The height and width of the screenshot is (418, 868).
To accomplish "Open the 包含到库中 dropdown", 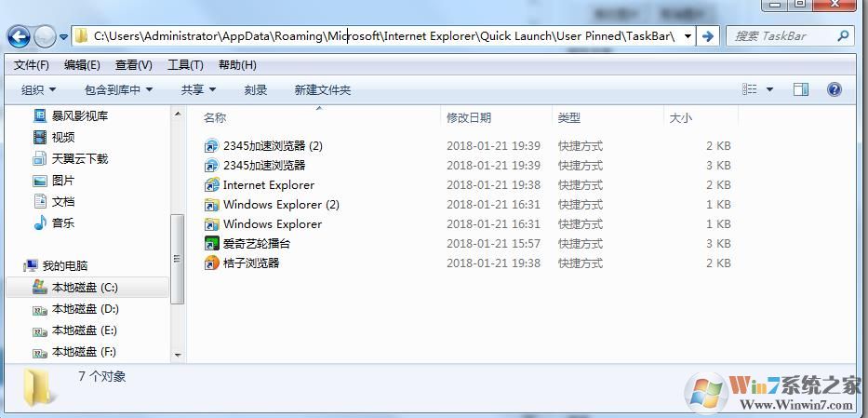I will (118, 89).
